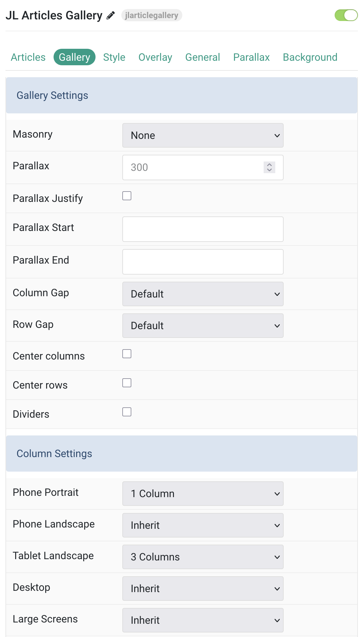Open the Column Gap dropdown
This screenshot has width=364, height=637.
pos(203,294)
